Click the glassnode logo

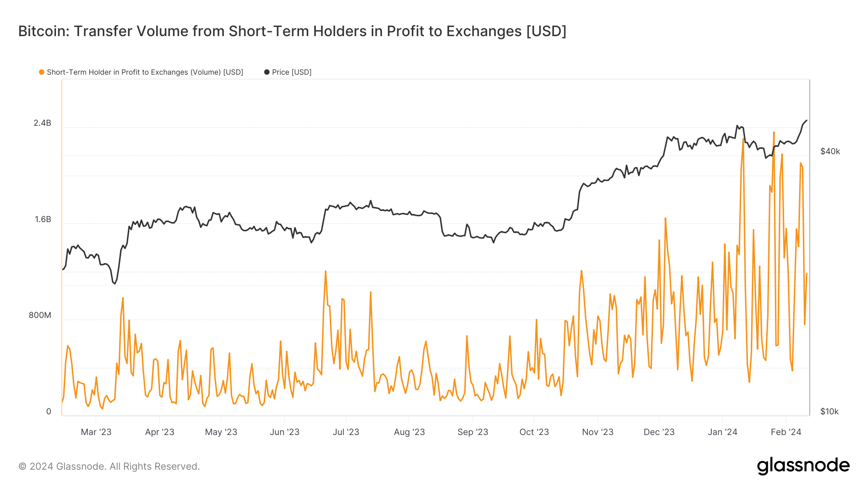[x=803, y=466]
